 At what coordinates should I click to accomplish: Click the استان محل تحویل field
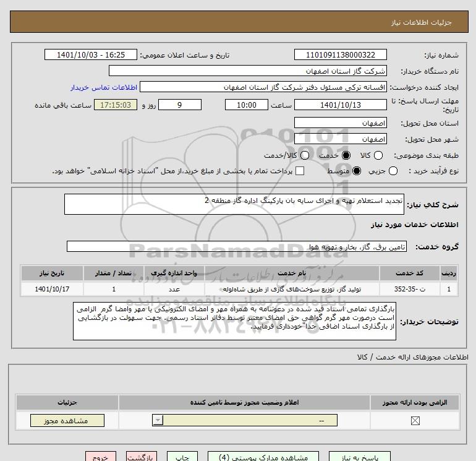pyautogui.click(x=340, y=123)
